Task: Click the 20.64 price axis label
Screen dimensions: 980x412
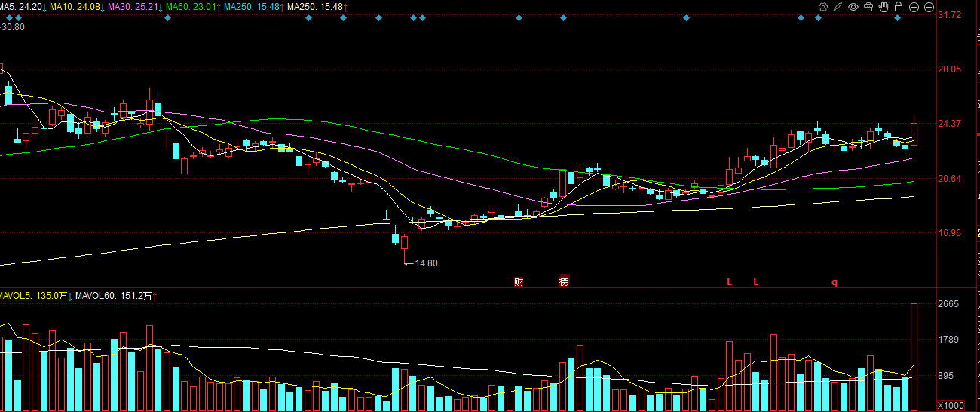Action: click(x=949, y=179)
